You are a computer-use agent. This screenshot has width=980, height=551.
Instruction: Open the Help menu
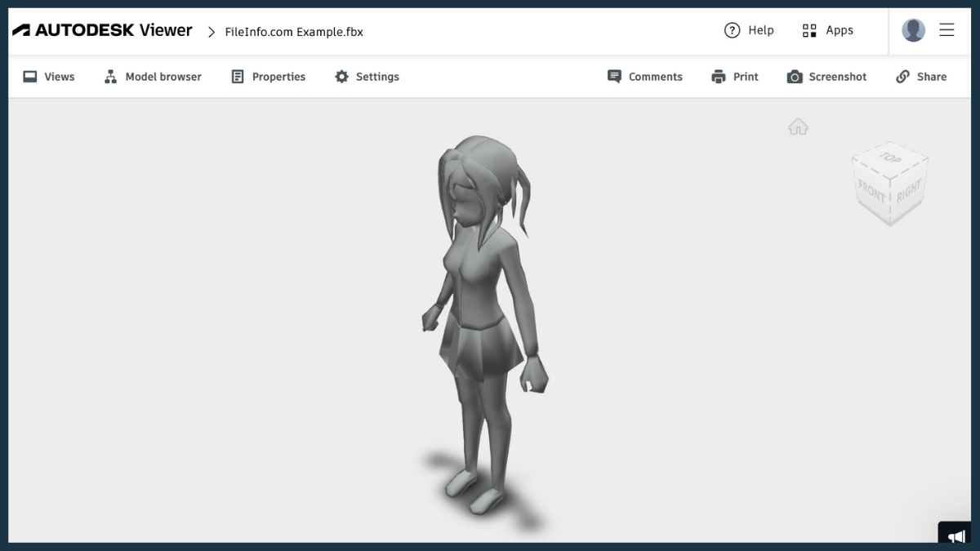tap(749, 30)
